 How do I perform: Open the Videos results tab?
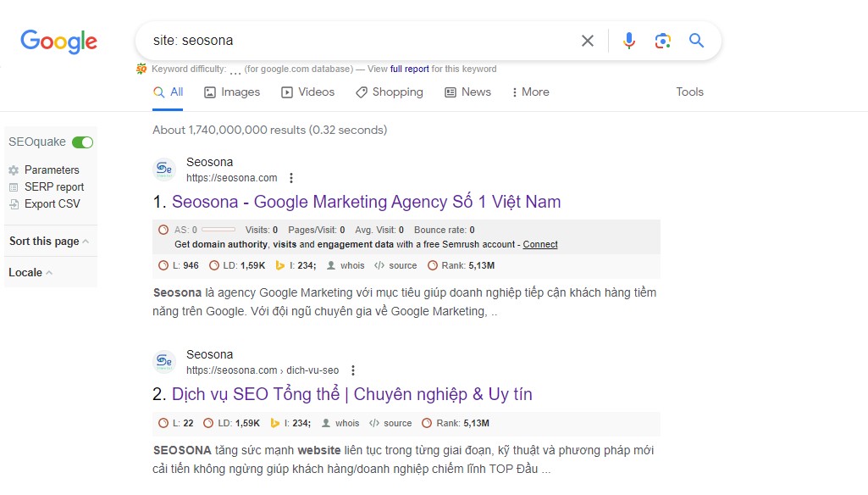coord(307,92)
